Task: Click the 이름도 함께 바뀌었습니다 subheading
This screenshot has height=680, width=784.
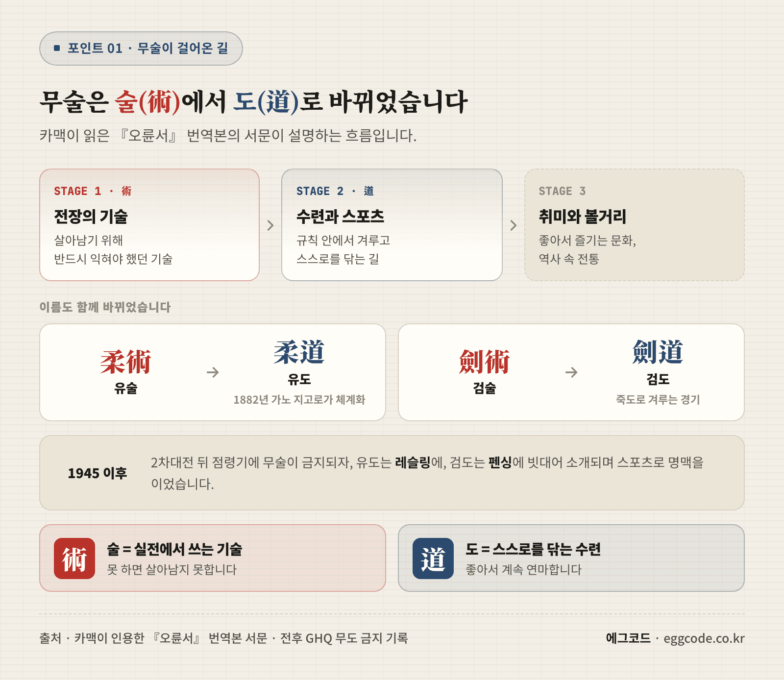Action: click(x=105, y=307)
